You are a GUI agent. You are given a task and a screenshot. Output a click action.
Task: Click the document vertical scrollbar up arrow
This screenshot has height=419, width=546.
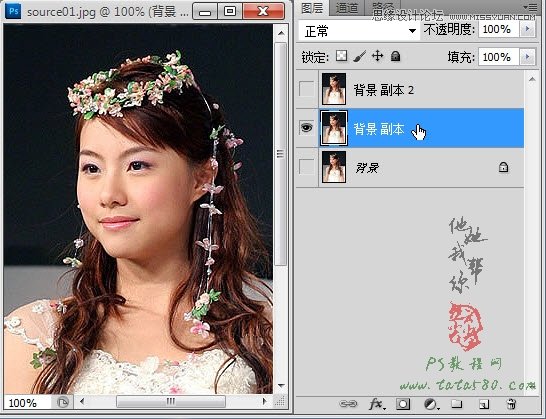(x=281, y=33)
